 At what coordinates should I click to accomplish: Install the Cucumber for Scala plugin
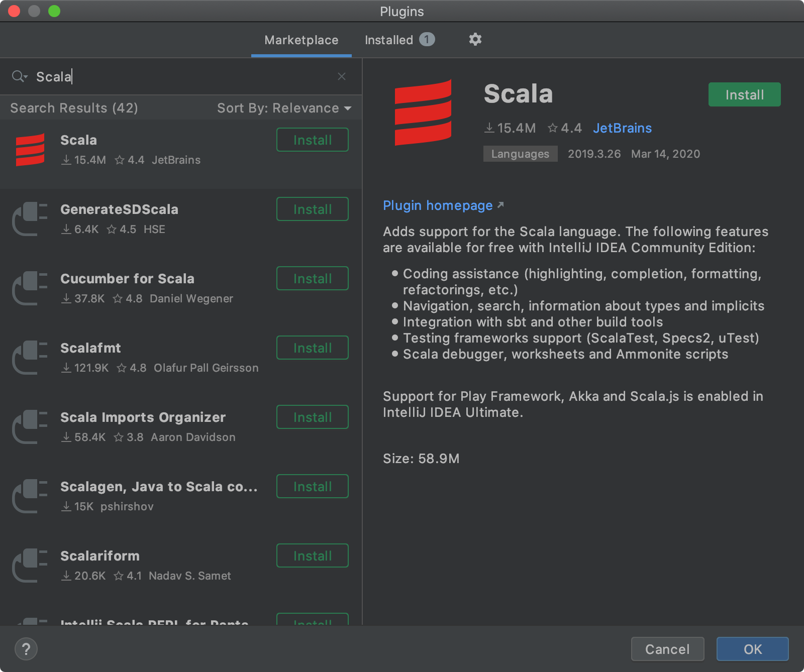click(313, 278)
